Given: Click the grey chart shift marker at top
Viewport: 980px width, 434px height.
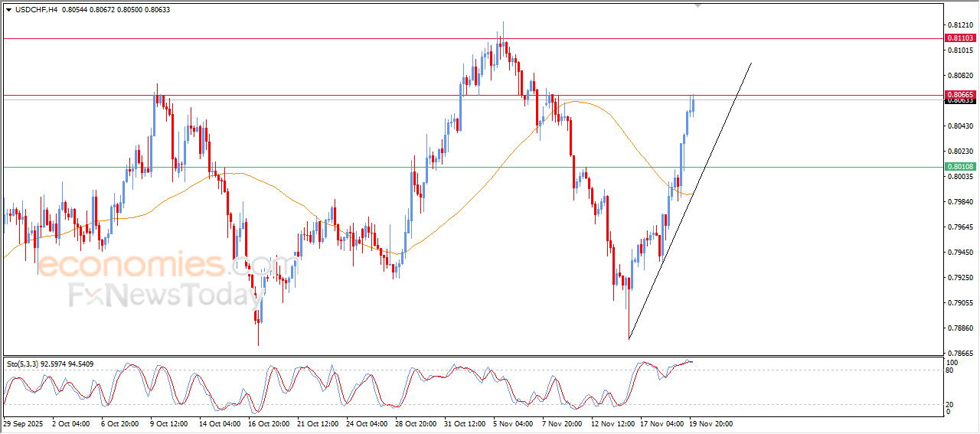Looking at the screenshot, I should [x=697, y=5].
